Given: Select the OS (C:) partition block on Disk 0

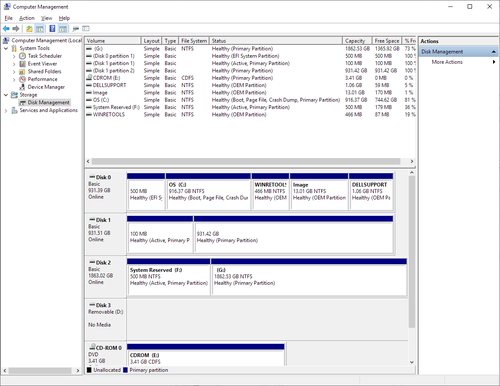Looking at the screenshot, I should [x=208, y=192].
